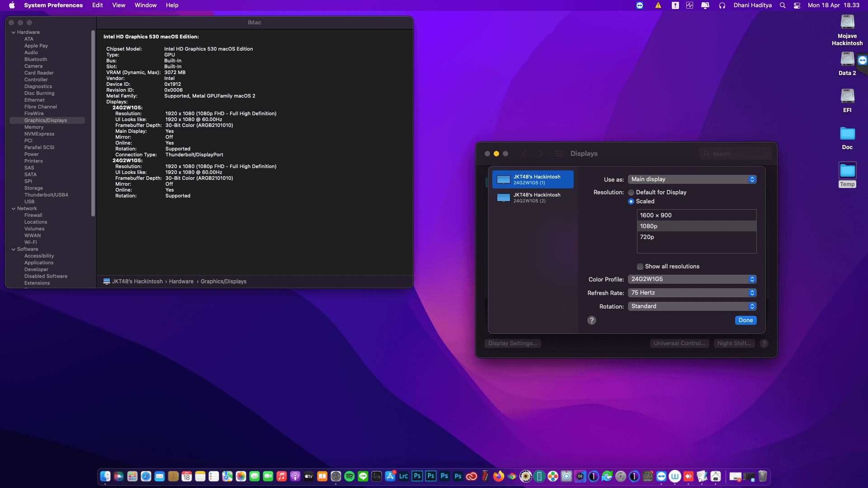868x488 pixels.
Task: Select Default for Display resolution
Action: (631, 192)
